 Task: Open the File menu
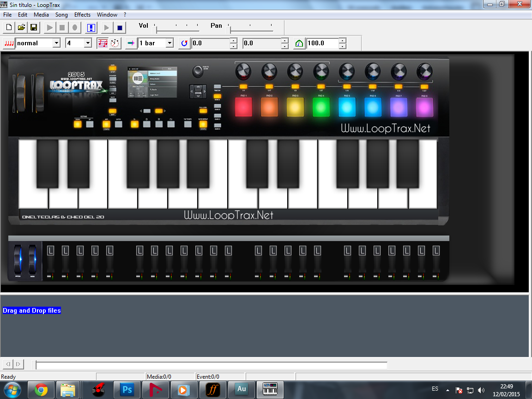tap(7, 15)
